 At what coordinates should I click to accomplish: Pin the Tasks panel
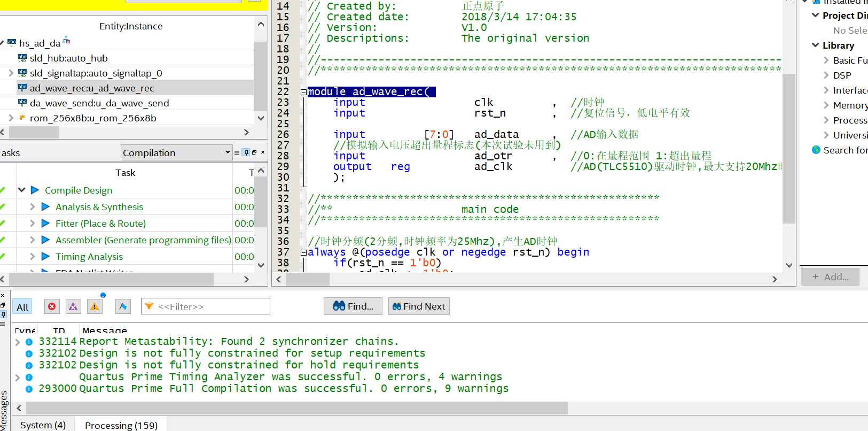pyautogui.click(x=246, y=152)
